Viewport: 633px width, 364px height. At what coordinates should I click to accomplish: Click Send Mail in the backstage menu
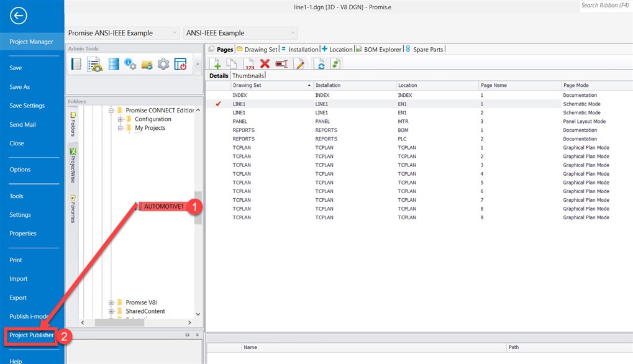click(22, 125)
